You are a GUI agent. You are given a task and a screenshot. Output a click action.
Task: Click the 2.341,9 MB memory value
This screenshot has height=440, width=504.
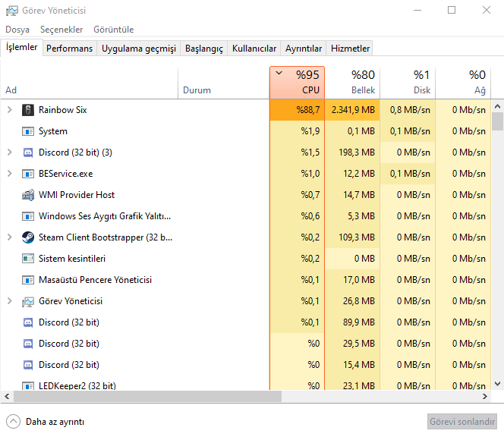pos(353,110)
